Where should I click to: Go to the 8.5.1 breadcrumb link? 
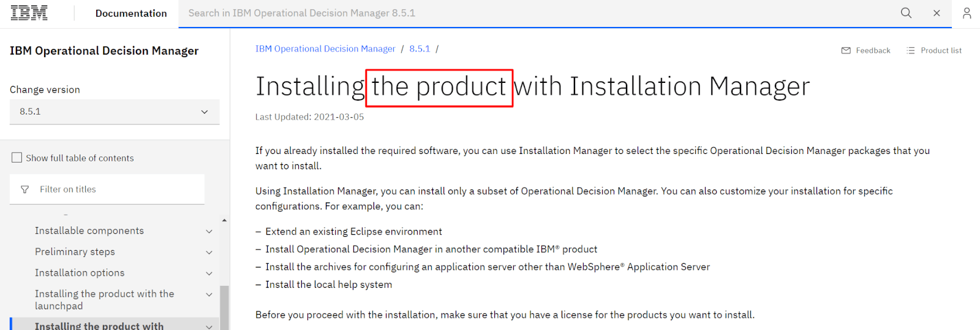420,48
